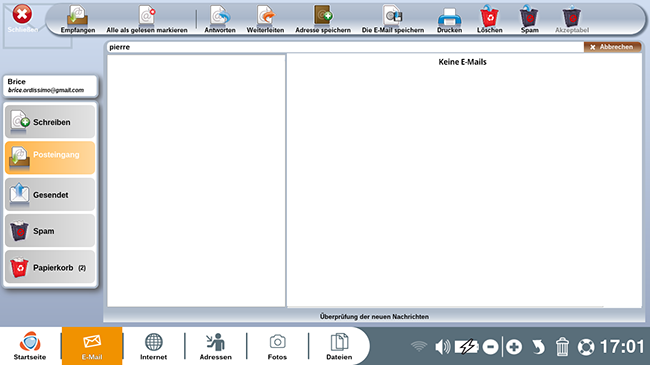This screenshot has height=365, width=650.
Task: Mute sound via the speaker icon
Action: [442, 346]
